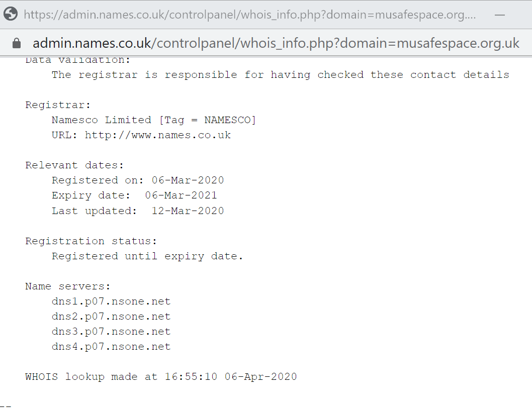Click dns3.p07.nsone.net name server

tap(111, 331)
